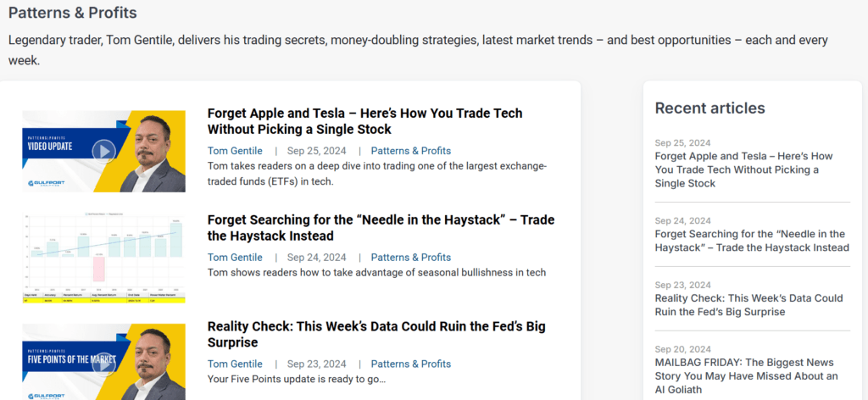Open Patterns & Profits category on Sep 25 article
This screenshot has width=868, height=400.
point(411,151)
